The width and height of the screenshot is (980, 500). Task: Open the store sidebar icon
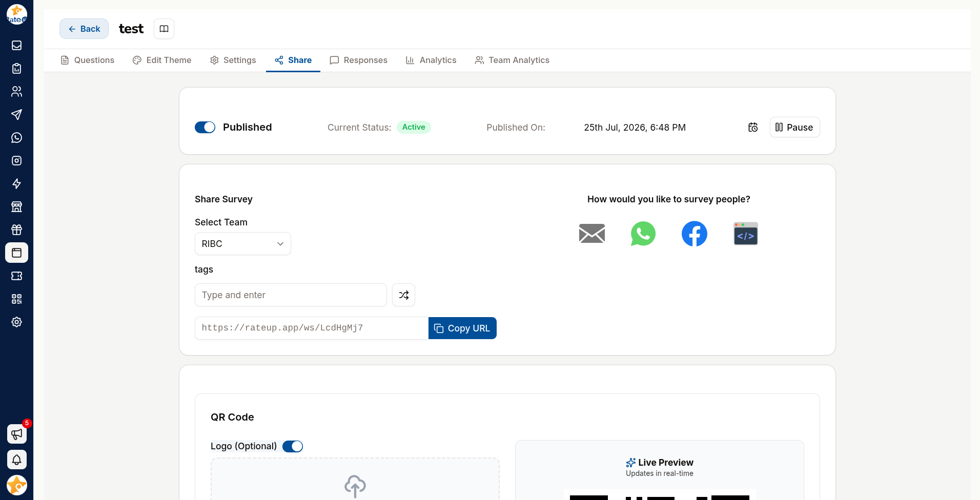pos(16,206)
